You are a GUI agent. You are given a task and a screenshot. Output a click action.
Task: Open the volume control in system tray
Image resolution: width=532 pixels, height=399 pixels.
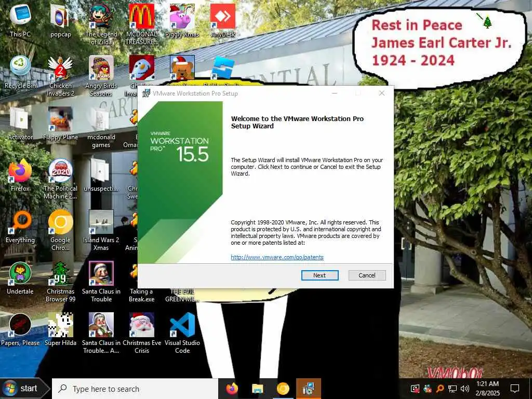point(465,389)
